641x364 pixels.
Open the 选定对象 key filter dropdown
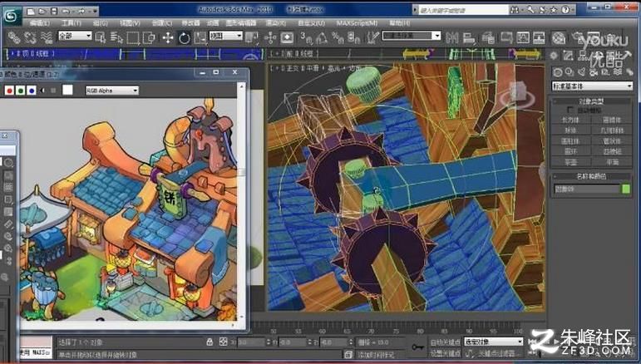point(493,342)
